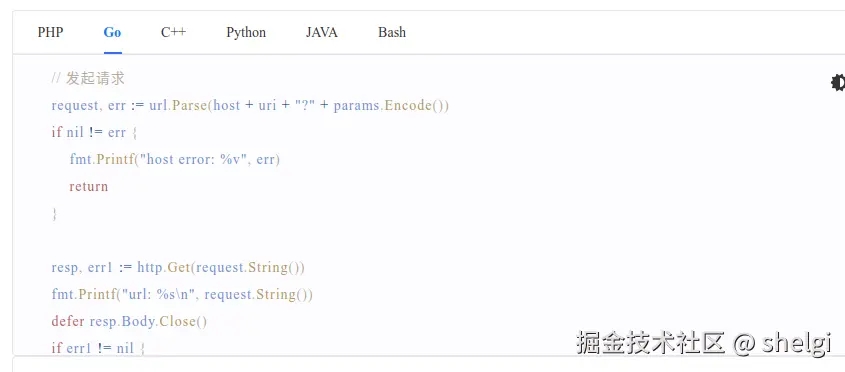The image size is (845, 372).
Task: Click the closing brace after return
Action: (54, 214)
